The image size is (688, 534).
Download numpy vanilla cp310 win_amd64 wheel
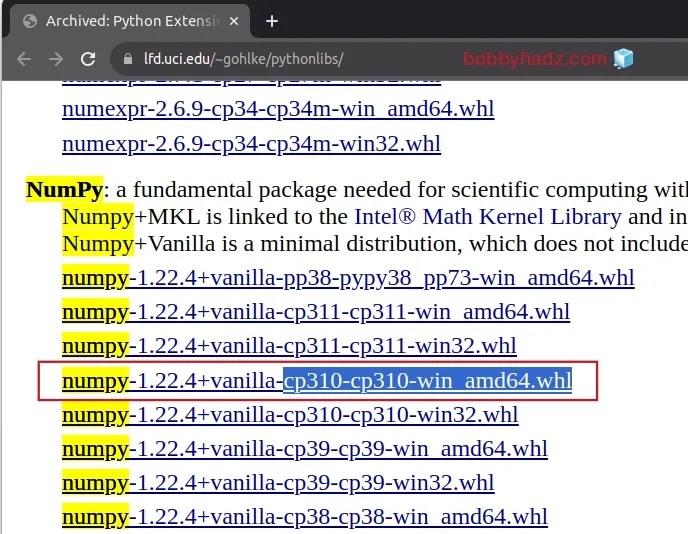coord(317,380)
